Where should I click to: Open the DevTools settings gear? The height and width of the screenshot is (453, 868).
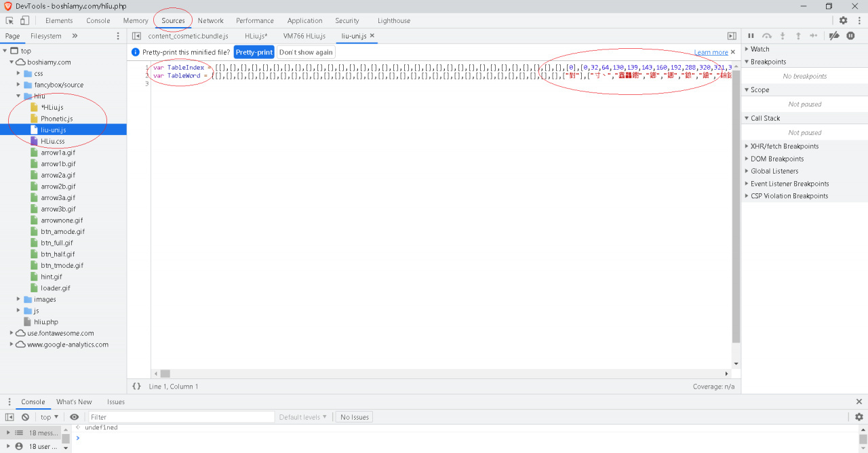842,20
